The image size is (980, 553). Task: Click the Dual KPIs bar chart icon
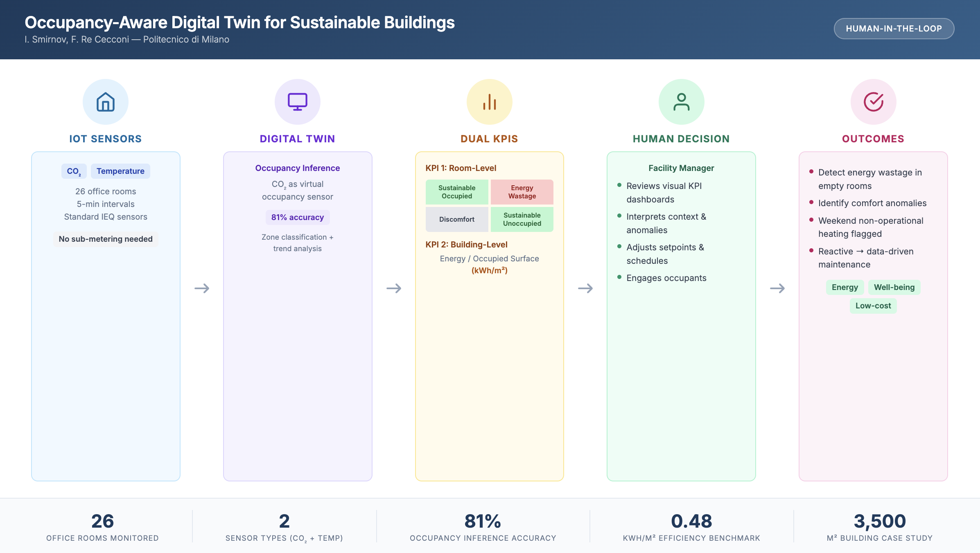(x=490, y=102)
